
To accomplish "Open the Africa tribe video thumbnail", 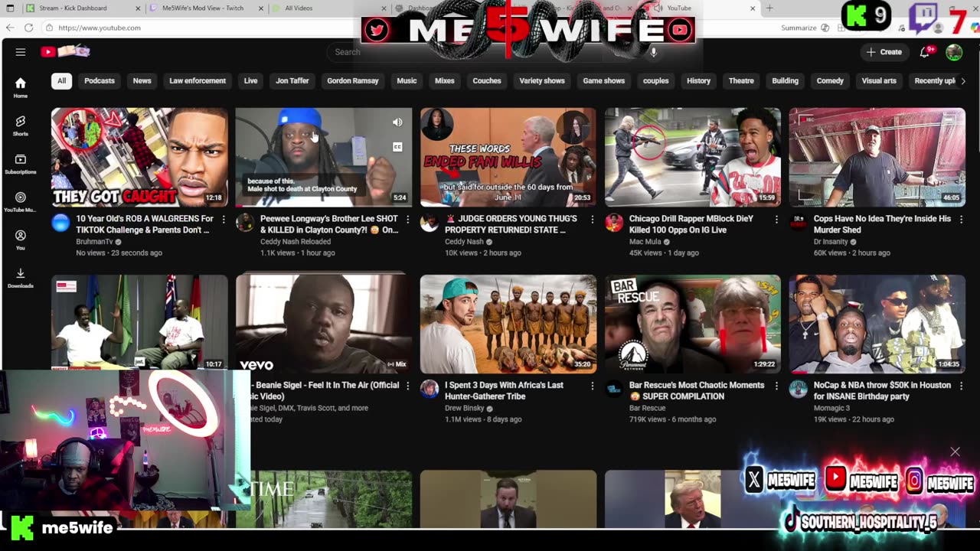I will click(508, 324).
